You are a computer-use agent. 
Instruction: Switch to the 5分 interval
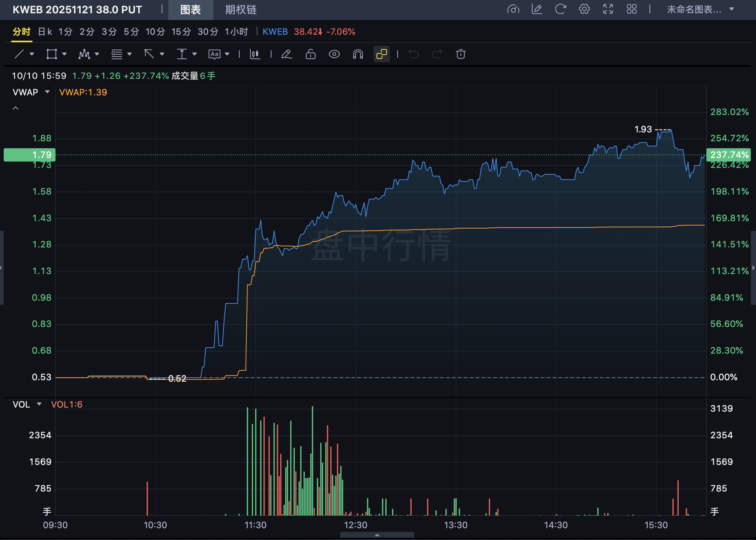click(131, 32)
